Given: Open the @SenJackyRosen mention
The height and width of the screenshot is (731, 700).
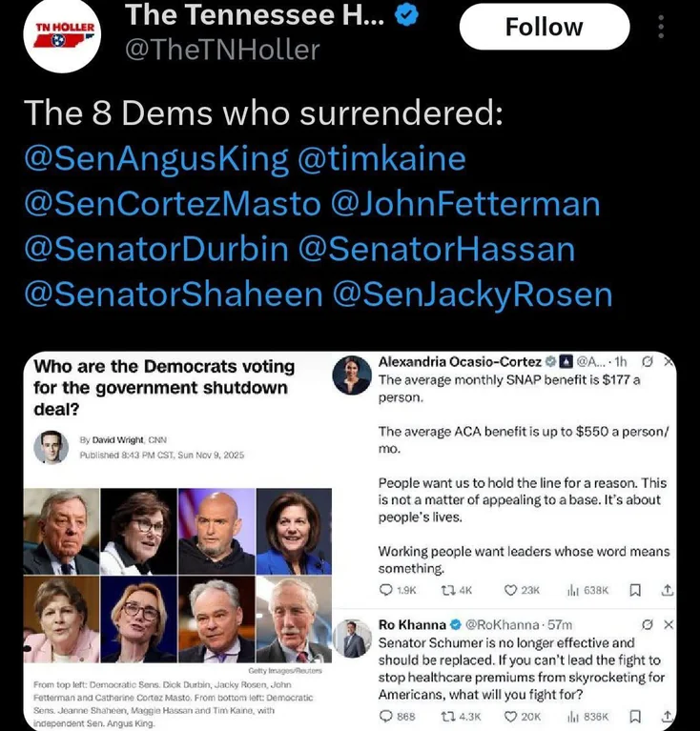Looking at the screenshot, I should (471, 294).
